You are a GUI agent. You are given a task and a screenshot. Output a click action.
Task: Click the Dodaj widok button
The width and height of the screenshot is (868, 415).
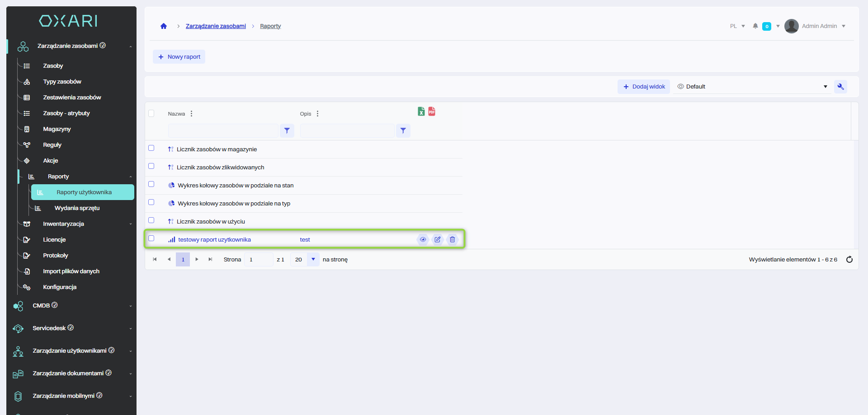click(644, 87)
